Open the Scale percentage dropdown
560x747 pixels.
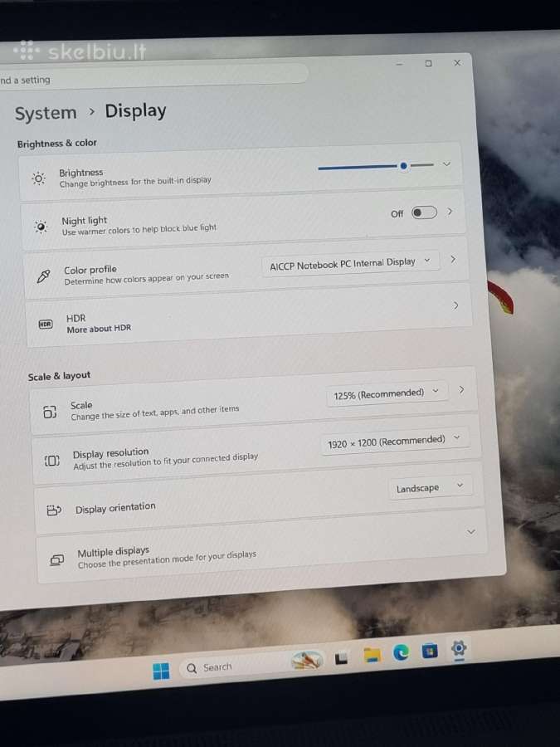386,393
